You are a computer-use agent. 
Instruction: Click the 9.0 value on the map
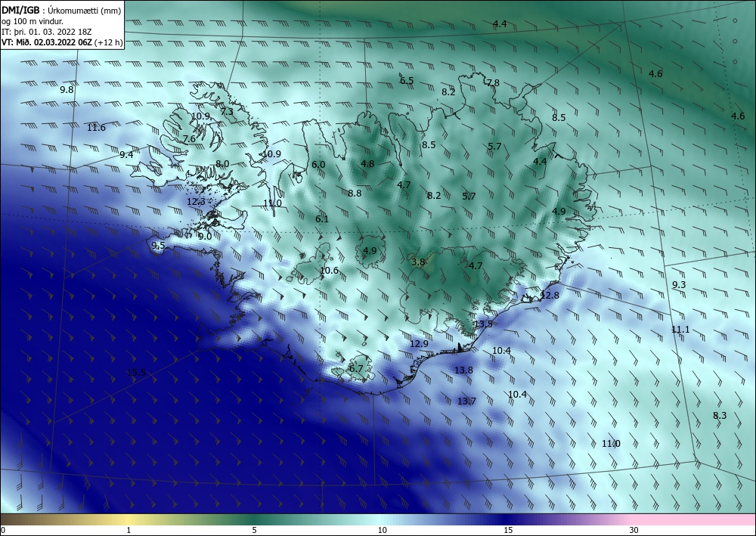[x=205, y=237]
